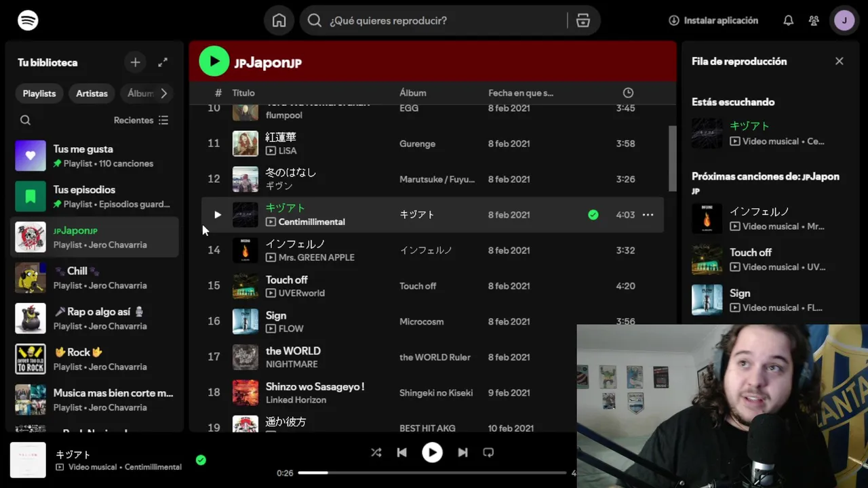Select the Álbumes filter chip

click(x=140, y=94)
